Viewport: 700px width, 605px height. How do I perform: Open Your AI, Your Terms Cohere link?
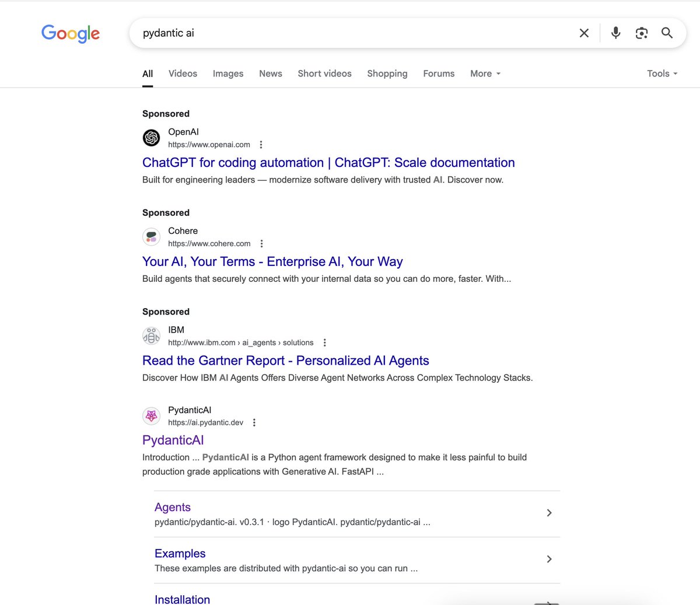point(272,262)
